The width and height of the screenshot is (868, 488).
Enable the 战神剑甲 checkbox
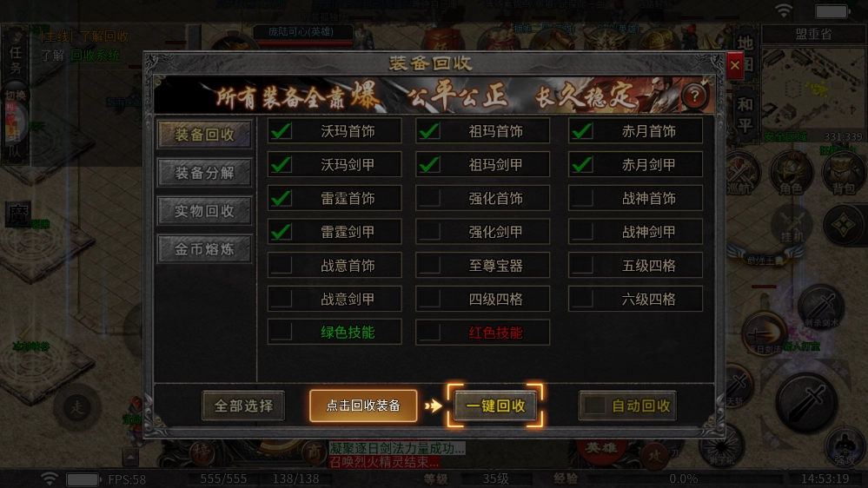(x=582, y=232)
